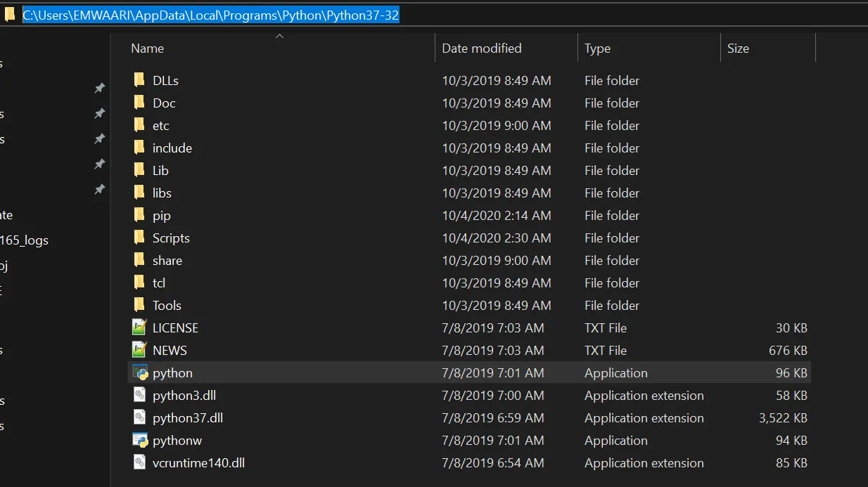Screen dimensions: 868x487
Task: Click the 165_logs item in navigation pane
Action: 24,240
